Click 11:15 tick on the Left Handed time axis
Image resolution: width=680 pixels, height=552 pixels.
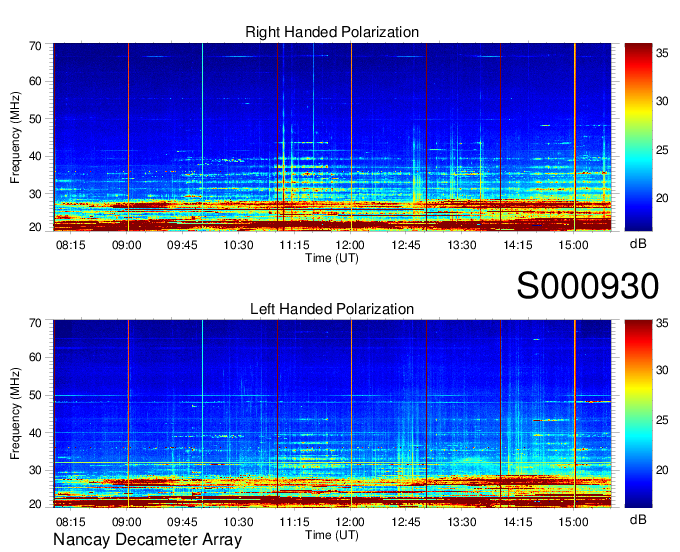[294, 522]
